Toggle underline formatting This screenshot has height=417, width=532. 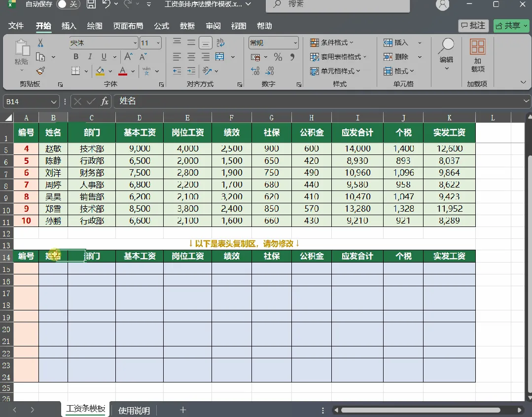pos(104,57)
